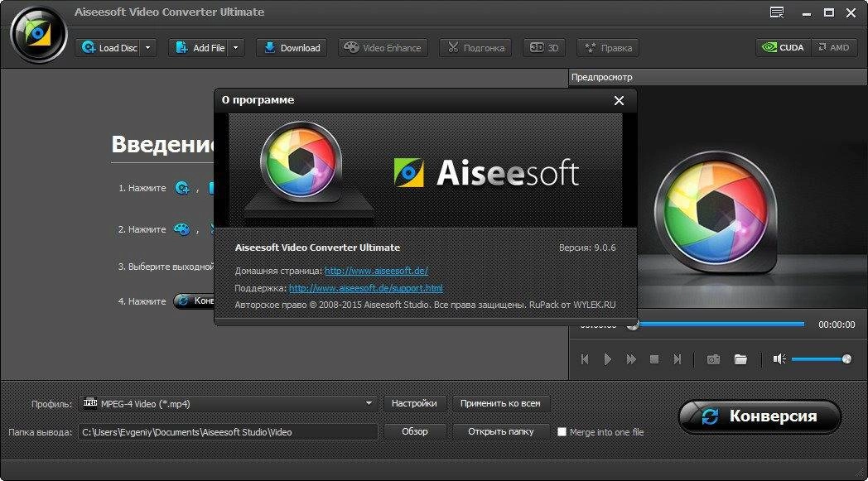
Task: Click the Правка (edit) toolbar button
Action: coord(608,47)
